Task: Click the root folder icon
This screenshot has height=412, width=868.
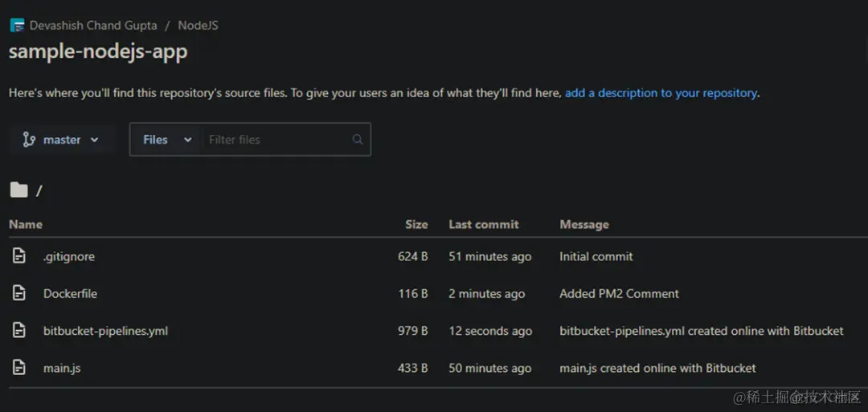Action: (18, 190)
